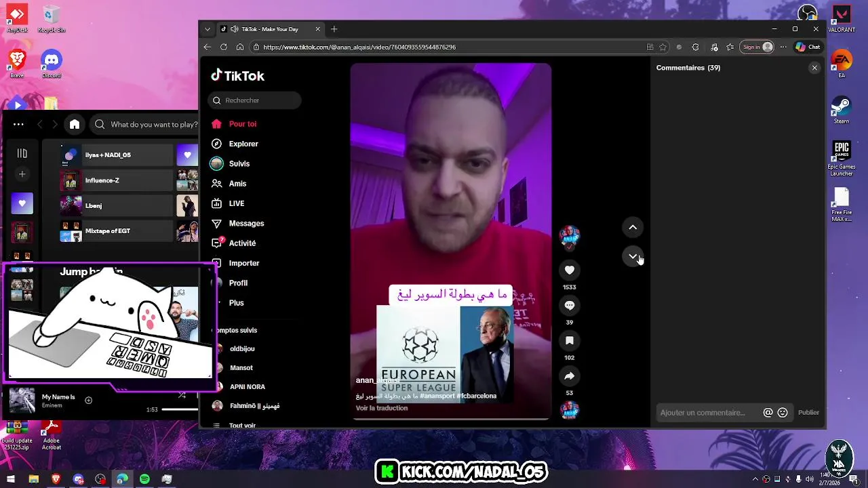The height and width of the screenshot is (488, 868).
Task: Click the browser Sign in button
Action: 757,47
